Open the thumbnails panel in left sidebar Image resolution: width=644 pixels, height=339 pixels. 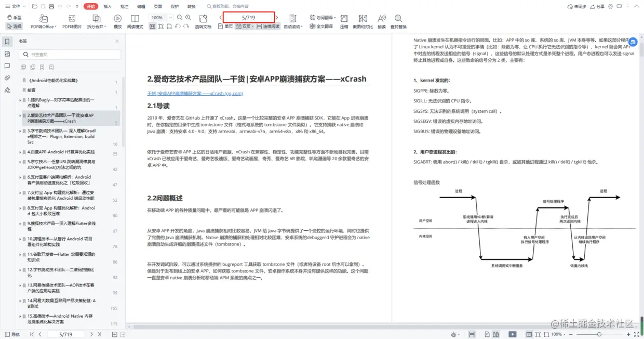pos(7,54)
